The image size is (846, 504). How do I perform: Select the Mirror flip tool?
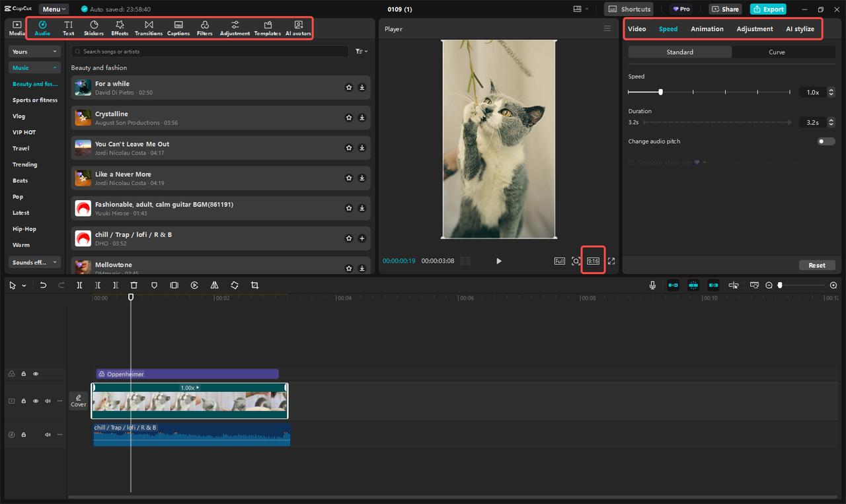point(214,285)
